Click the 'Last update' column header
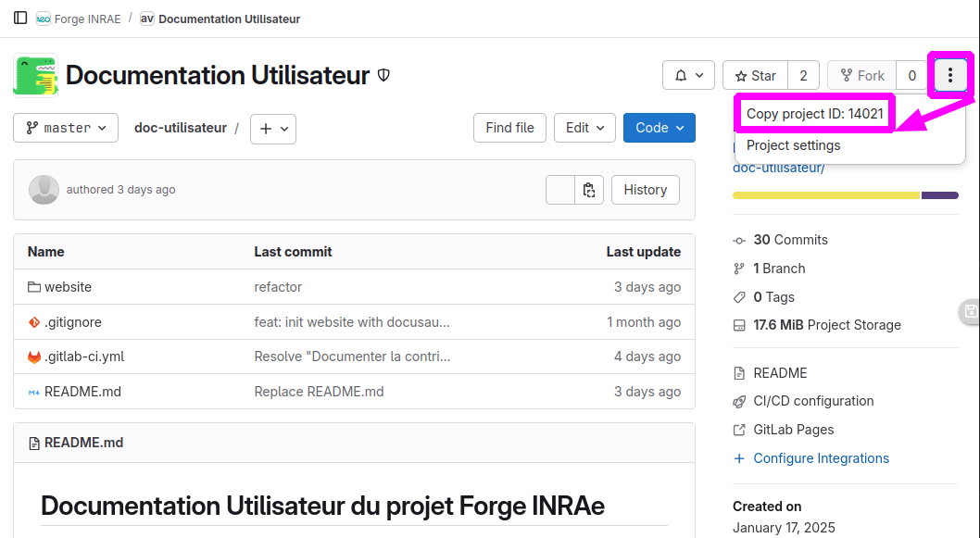The image size is (980, 538). pos(643,252)
